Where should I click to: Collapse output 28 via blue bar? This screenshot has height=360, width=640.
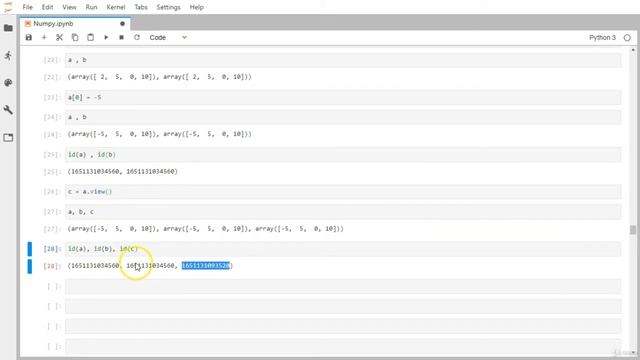(29, 267)
